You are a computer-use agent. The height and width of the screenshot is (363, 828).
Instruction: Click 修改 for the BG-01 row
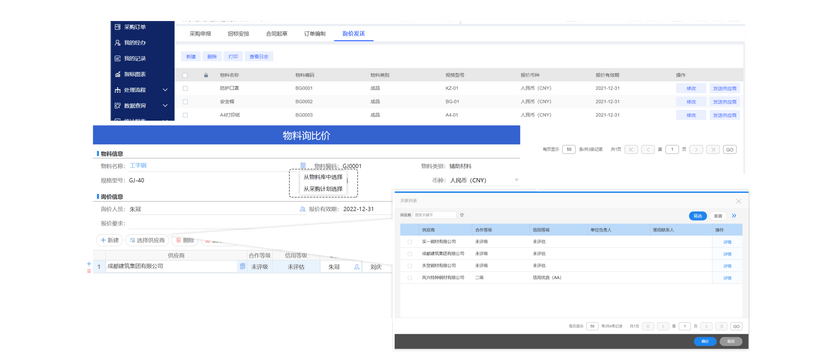pyautogui.click(x=691, y=101)
